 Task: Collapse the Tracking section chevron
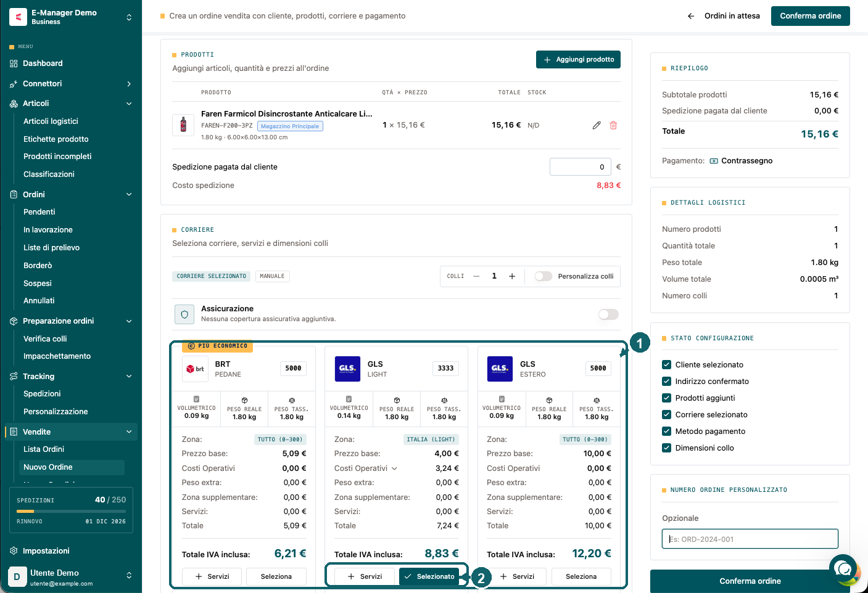coord(129,377)
